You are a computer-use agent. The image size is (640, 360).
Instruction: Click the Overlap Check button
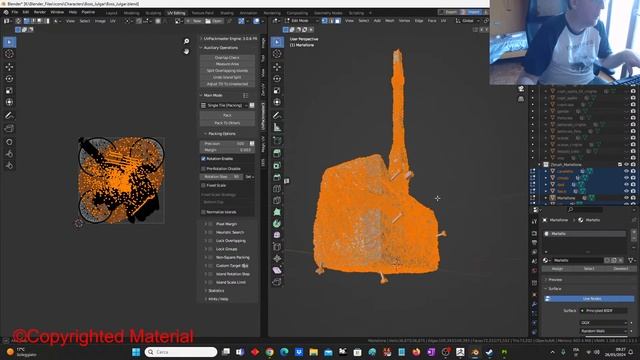[x=227, y=58]
